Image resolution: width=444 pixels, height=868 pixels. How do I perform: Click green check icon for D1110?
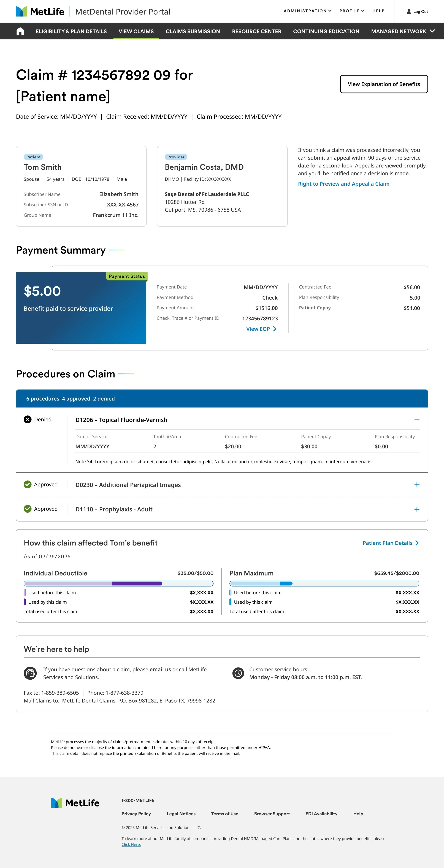click(28, 509)
